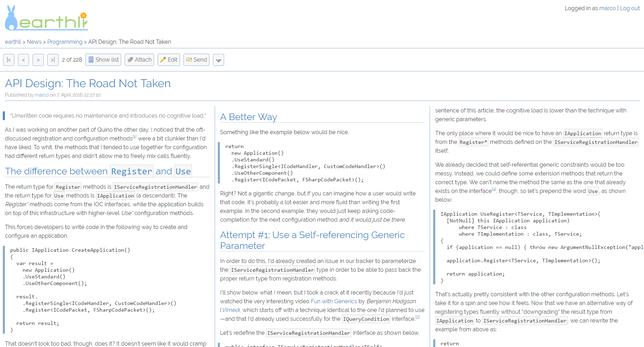Open author marco link in byline
This screenshot has height=347, width=644.
(x=42, y=95)
